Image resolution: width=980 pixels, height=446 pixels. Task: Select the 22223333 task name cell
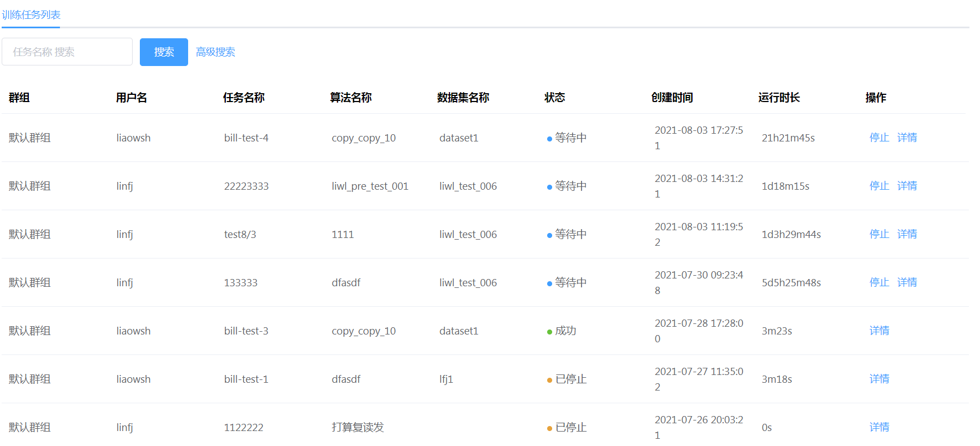tap(246, 186)
